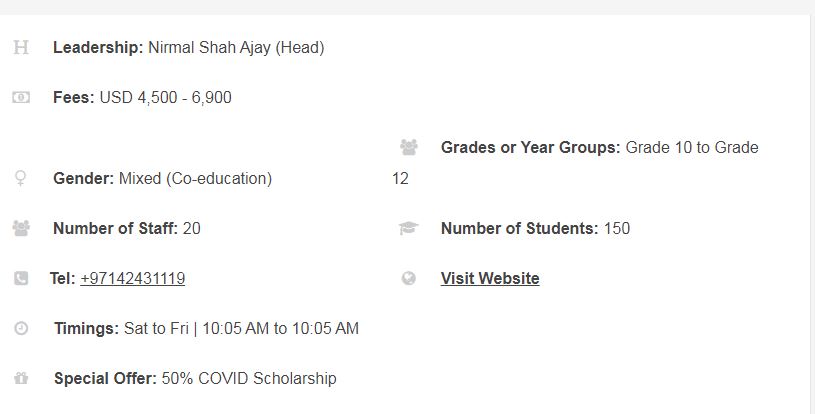Click the USD 4,500 - 6,900 fees text
The image size is (815, 414).
pyautogui.click(x=165, y=98)
